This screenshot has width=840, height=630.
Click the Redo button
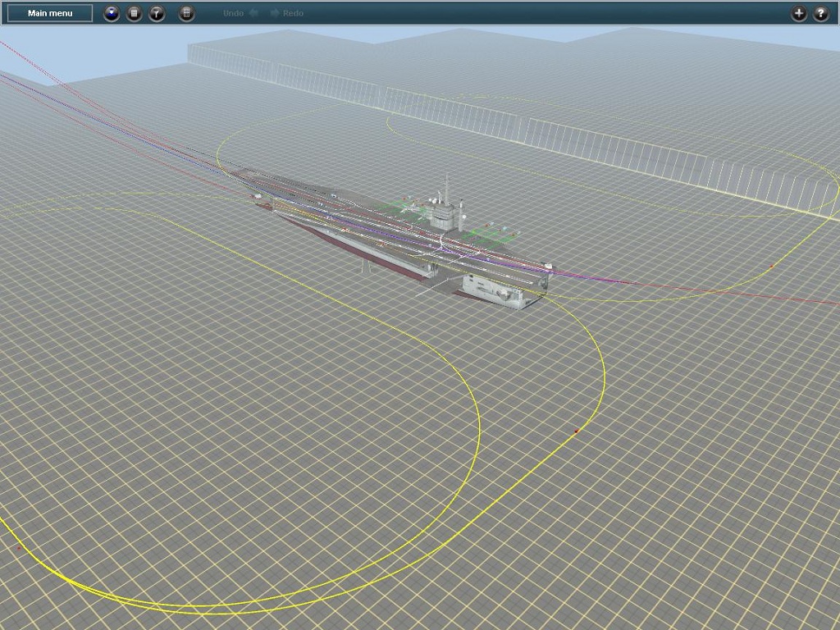[286, 13]
